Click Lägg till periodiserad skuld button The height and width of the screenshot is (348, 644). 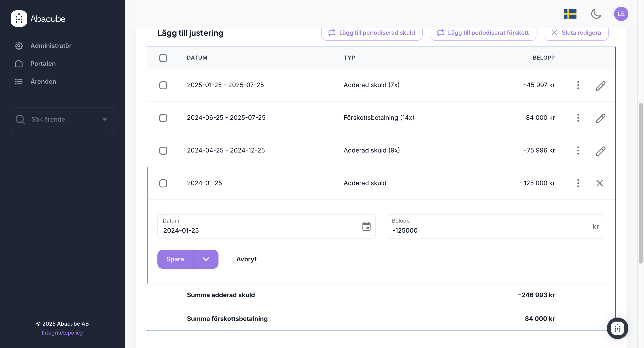pyautogui.click(x=371, y=33)
